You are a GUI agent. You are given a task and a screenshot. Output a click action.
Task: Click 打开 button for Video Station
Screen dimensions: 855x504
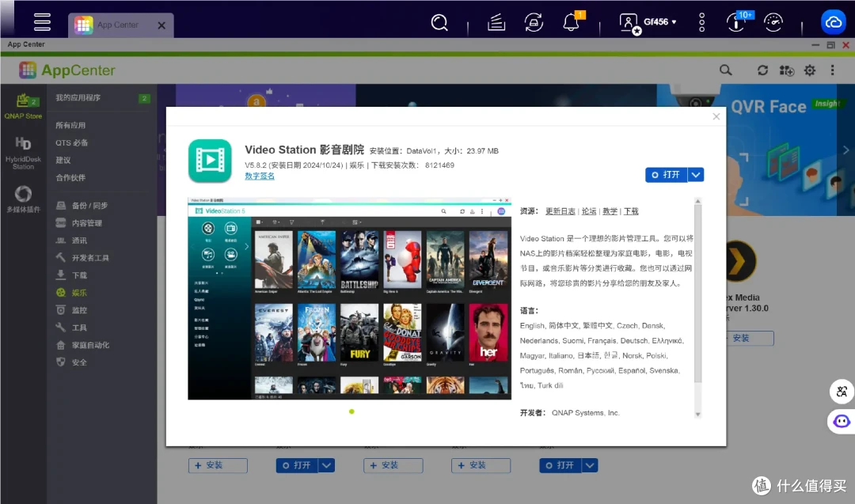click(667, 175)
